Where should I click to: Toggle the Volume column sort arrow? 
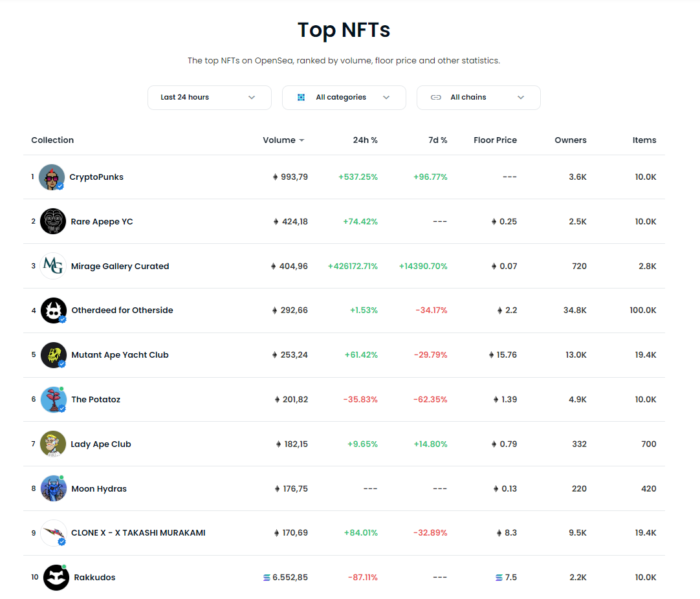click(301, 140)
